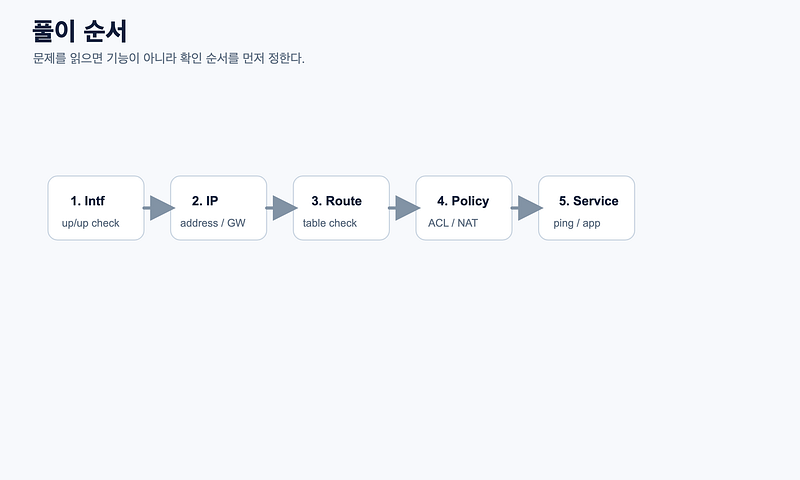
Task: Click the 'ACL / NAT' caption
Action: (453, 223)
